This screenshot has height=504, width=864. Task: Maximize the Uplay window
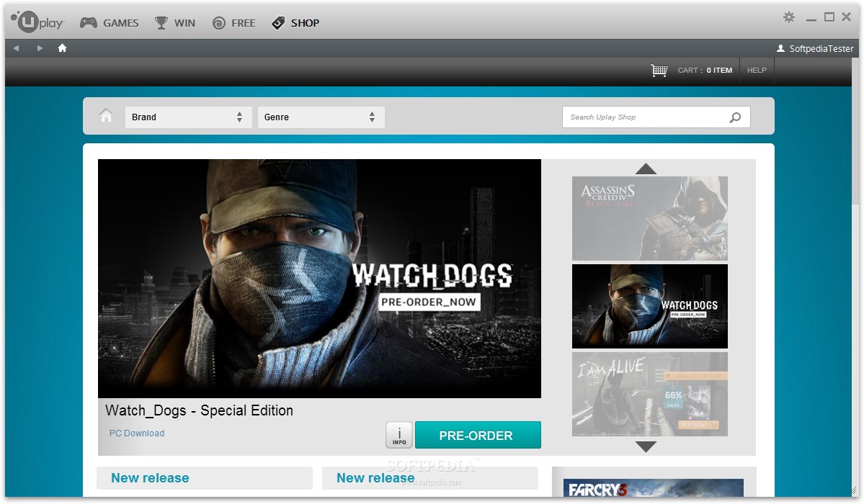pyautogui.click(x=829, y=17)
